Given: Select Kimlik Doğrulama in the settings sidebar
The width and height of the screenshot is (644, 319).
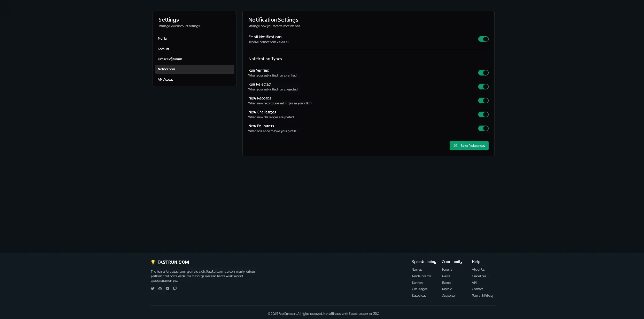Looking at the screenshot, I should point(170,59).
